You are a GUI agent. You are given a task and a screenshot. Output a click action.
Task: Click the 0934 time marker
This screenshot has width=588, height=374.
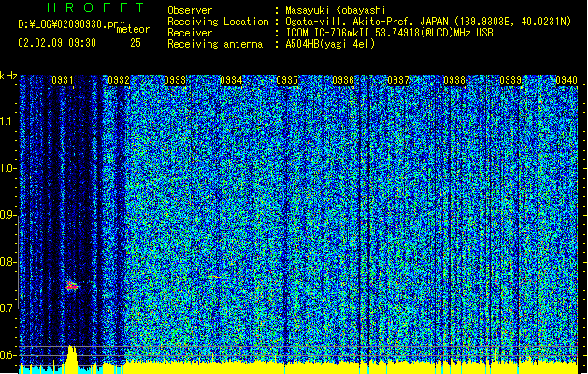coord(231,80)
